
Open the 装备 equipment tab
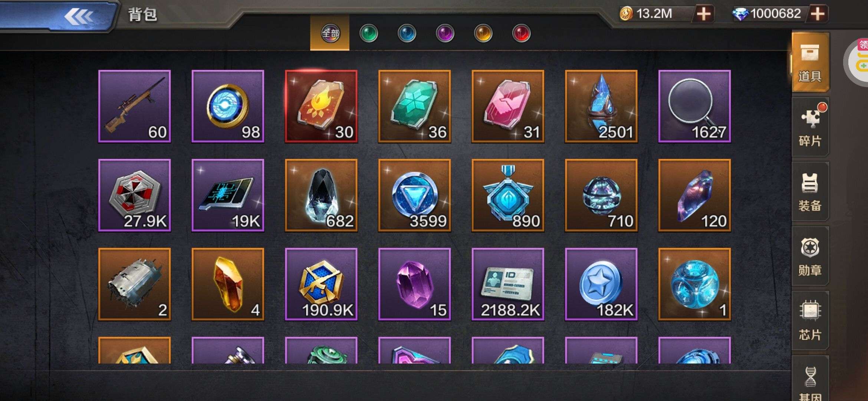tap(810, 192)
